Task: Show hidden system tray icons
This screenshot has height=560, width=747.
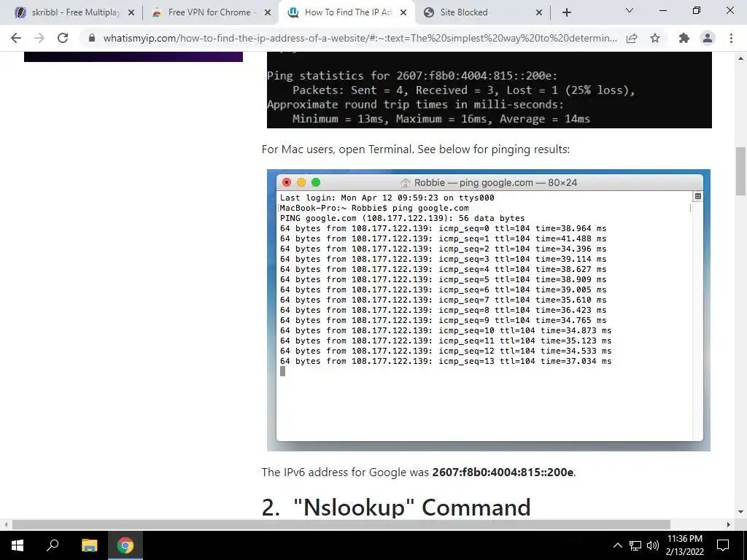Action: point(617,545)
